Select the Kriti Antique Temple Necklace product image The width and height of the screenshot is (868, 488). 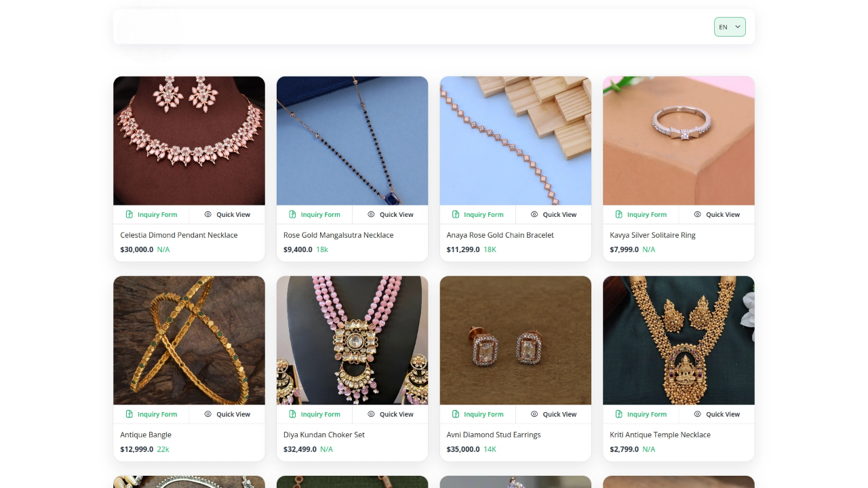(x=679, y=340)
